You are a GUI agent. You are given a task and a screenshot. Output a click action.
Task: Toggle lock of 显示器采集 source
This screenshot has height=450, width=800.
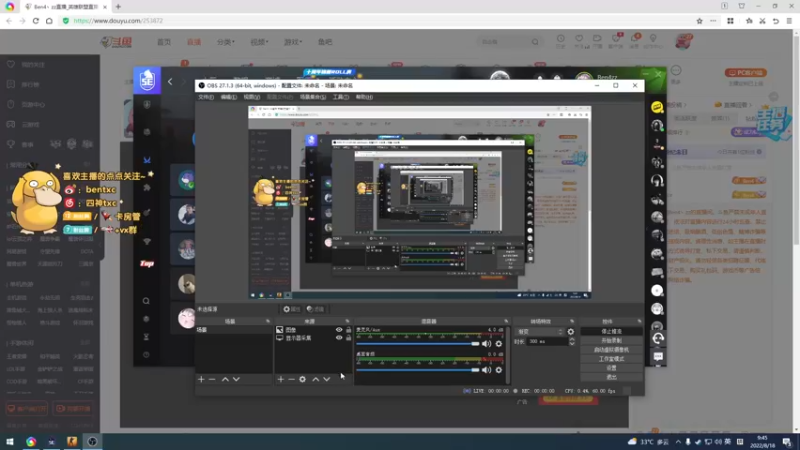[348, 338]
